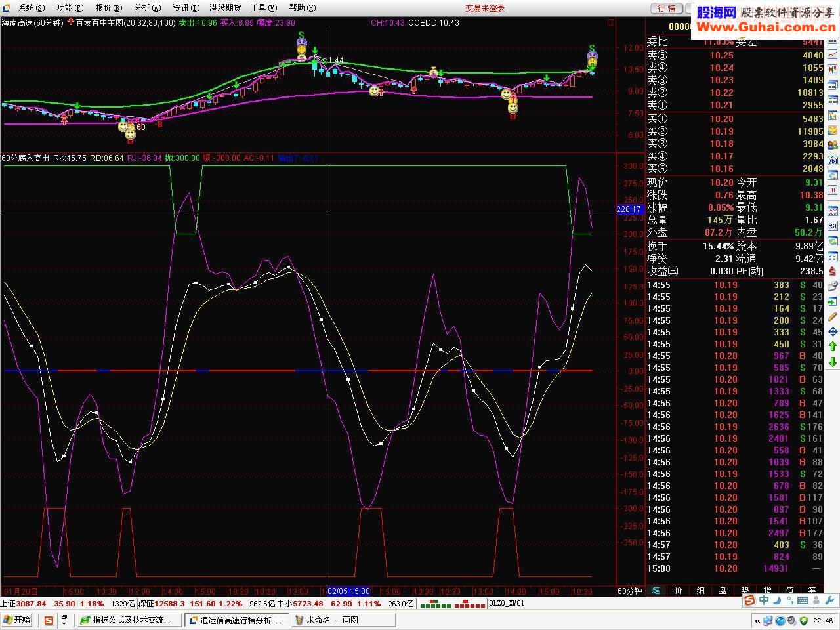
Task: Select the 筹 tab in quote panel
Action: point(812,591)
